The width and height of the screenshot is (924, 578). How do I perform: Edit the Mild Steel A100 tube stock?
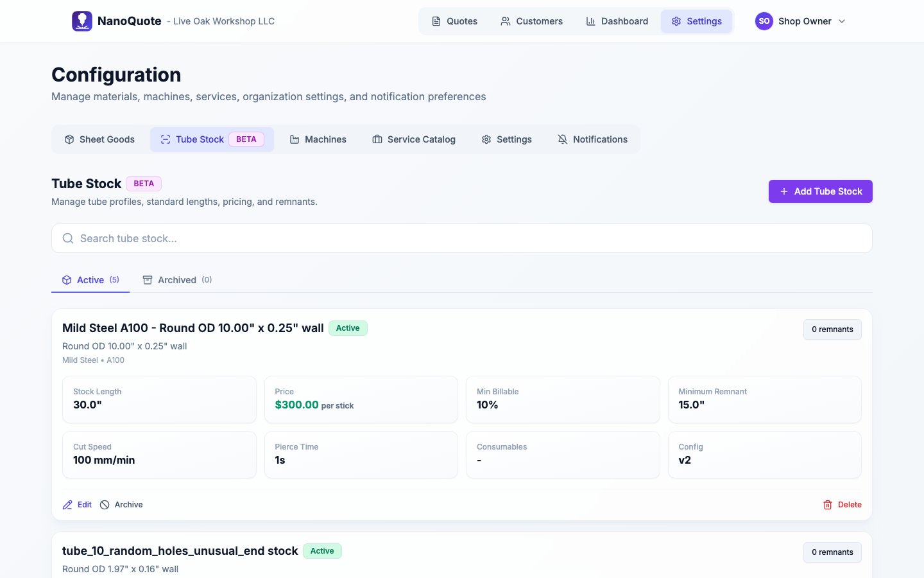pyautogui.click(x=77, y=505)
